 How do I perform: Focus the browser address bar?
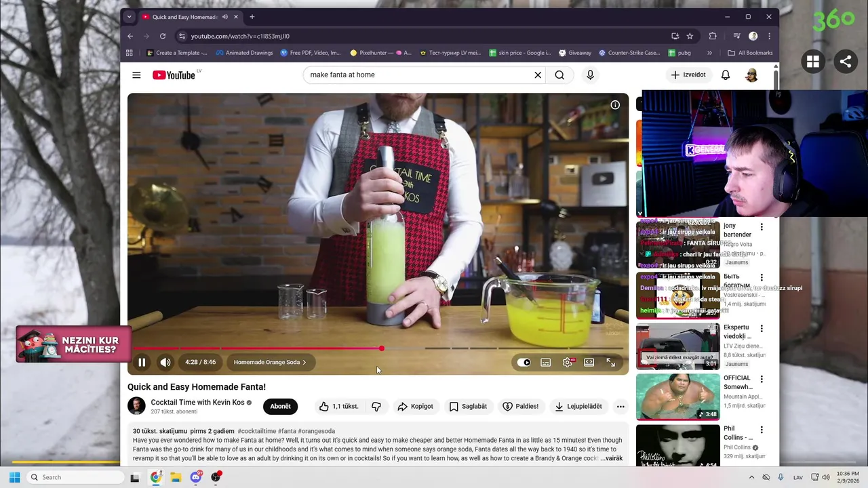pyautogui.click(x=424, y=36)
